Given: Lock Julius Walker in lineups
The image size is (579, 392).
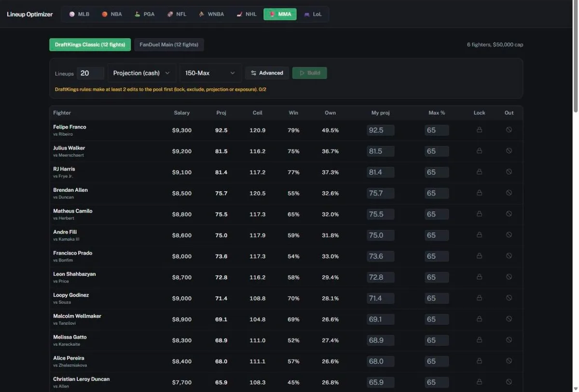Looking at the screenshot, I should point(479,151).
